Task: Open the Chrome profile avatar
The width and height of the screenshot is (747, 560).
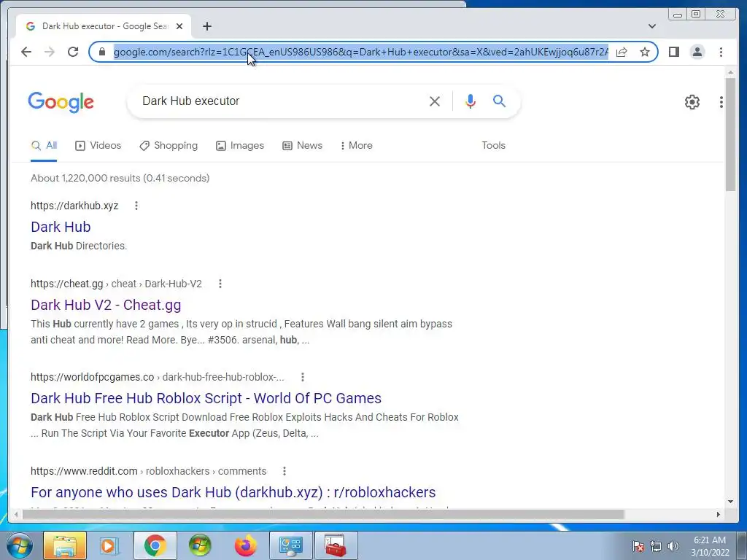Action: 697,52
